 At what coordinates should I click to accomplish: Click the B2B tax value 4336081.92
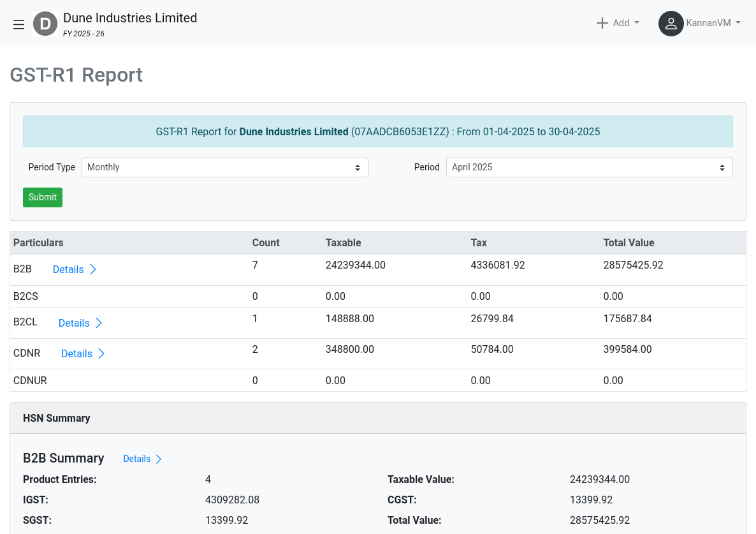coord(498,265)
